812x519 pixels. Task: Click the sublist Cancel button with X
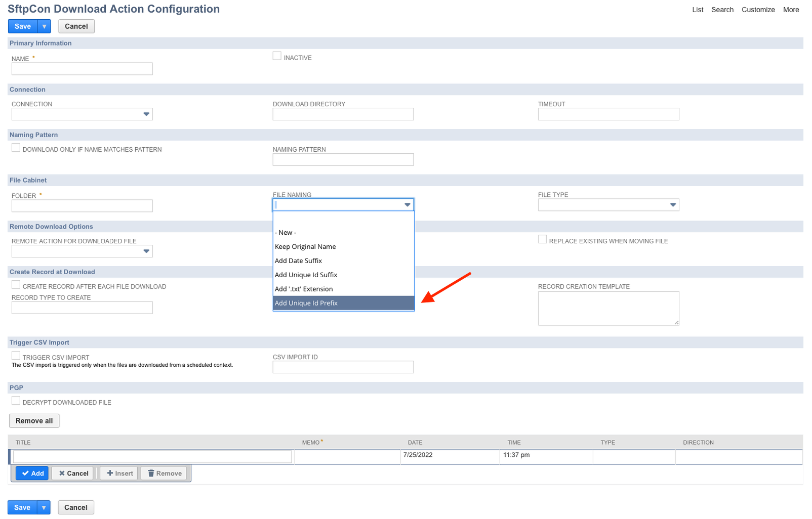tap(73, 473)
